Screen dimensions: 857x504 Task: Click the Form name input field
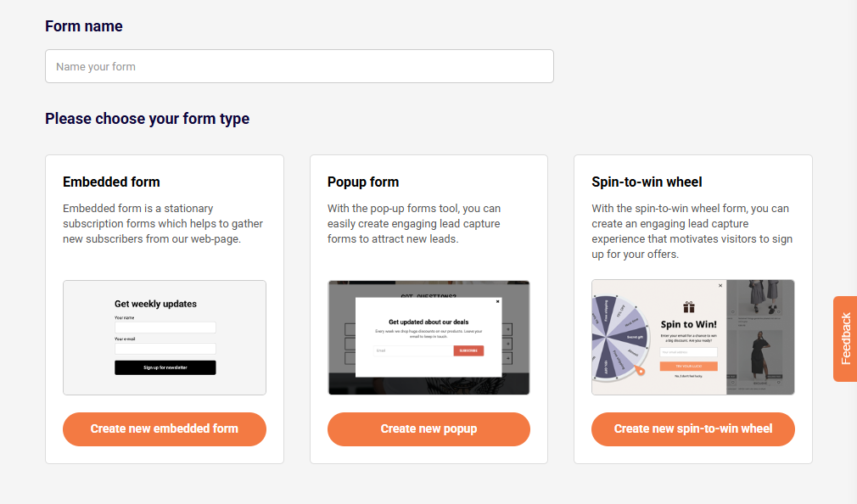pyautogui.click(x=299, y=66)
